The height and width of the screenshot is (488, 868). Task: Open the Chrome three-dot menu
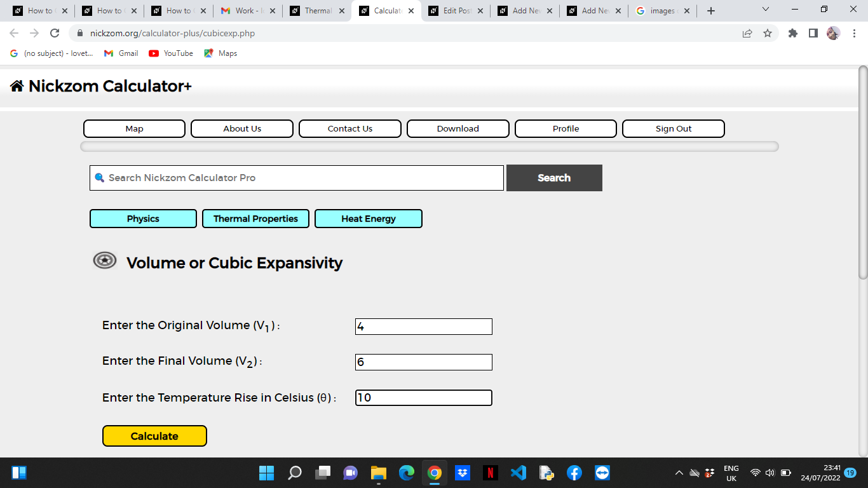coord(854,33)
